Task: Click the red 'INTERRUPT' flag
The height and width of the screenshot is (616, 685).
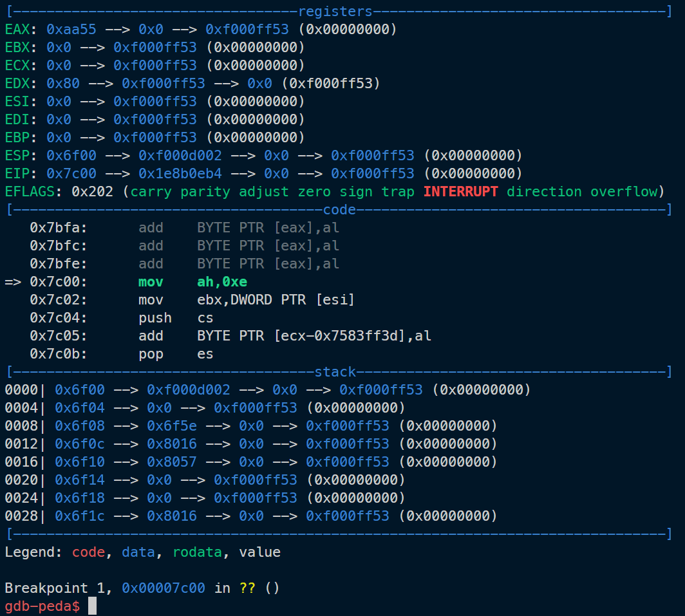Action: (460, 191)
